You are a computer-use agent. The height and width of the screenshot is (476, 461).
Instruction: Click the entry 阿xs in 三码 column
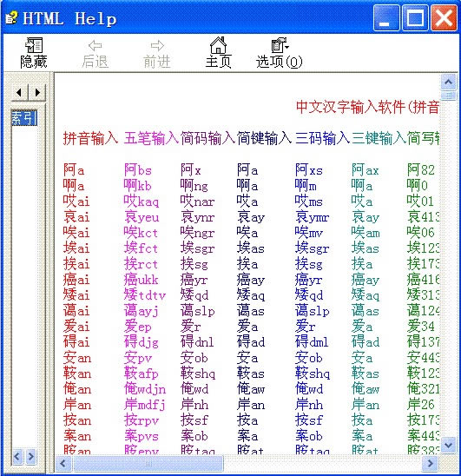tap(309, 170)
